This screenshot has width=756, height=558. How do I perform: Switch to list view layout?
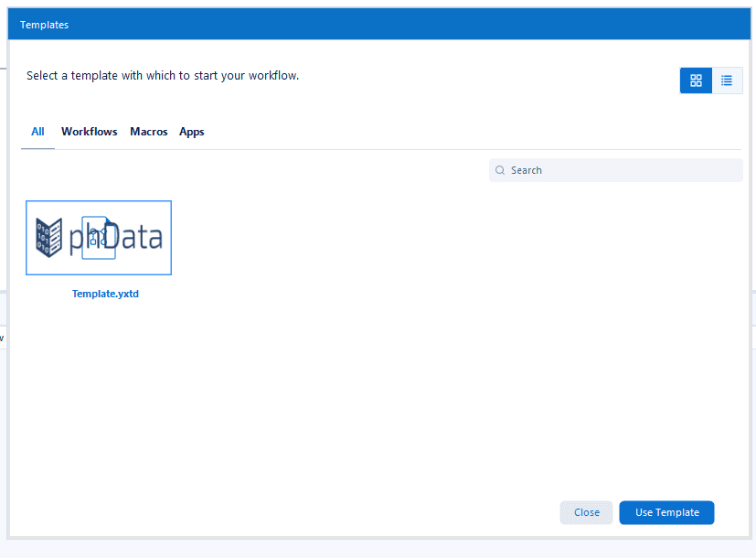point(727,80)
